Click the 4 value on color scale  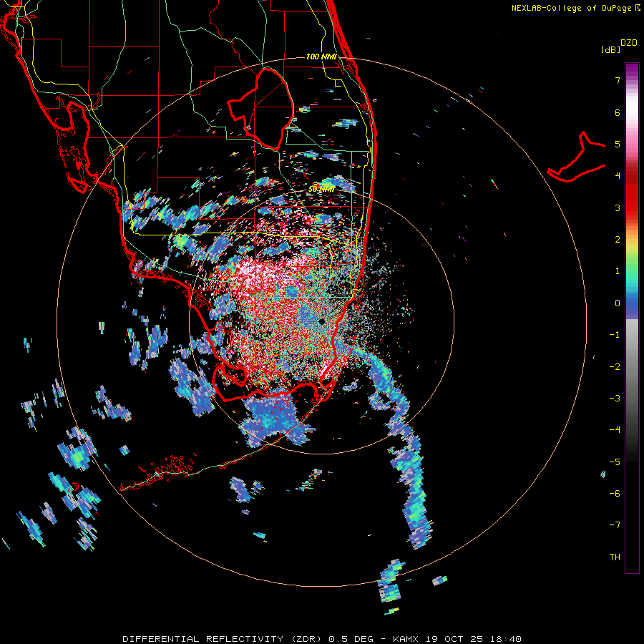[x=618, y=176]
